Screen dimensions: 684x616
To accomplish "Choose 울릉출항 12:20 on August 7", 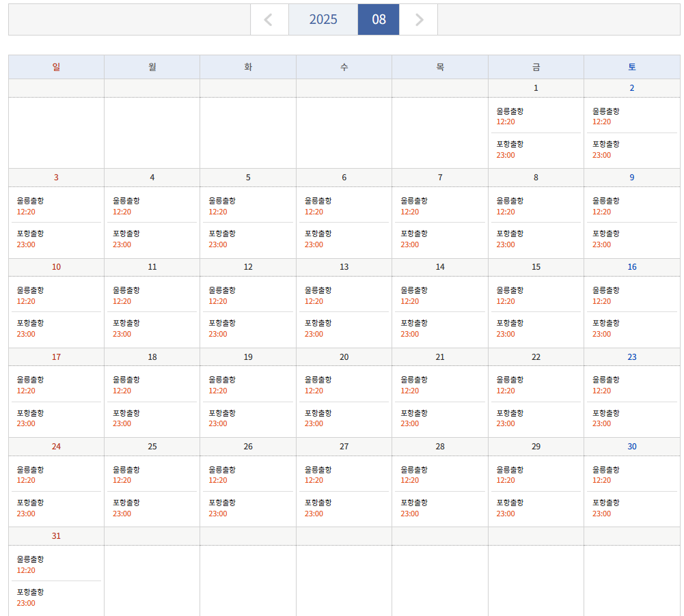I will [414, 206].
